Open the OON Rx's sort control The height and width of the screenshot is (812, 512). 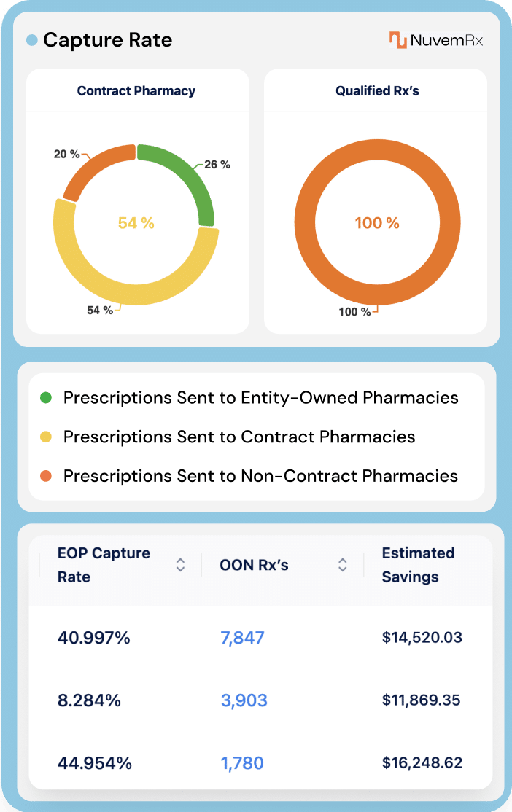coord(341,565)
